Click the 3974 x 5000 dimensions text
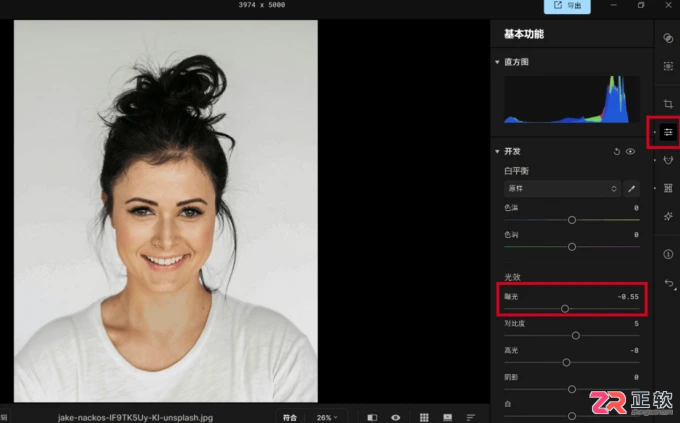This screenshot has height=423, width=680. point(262,5)
